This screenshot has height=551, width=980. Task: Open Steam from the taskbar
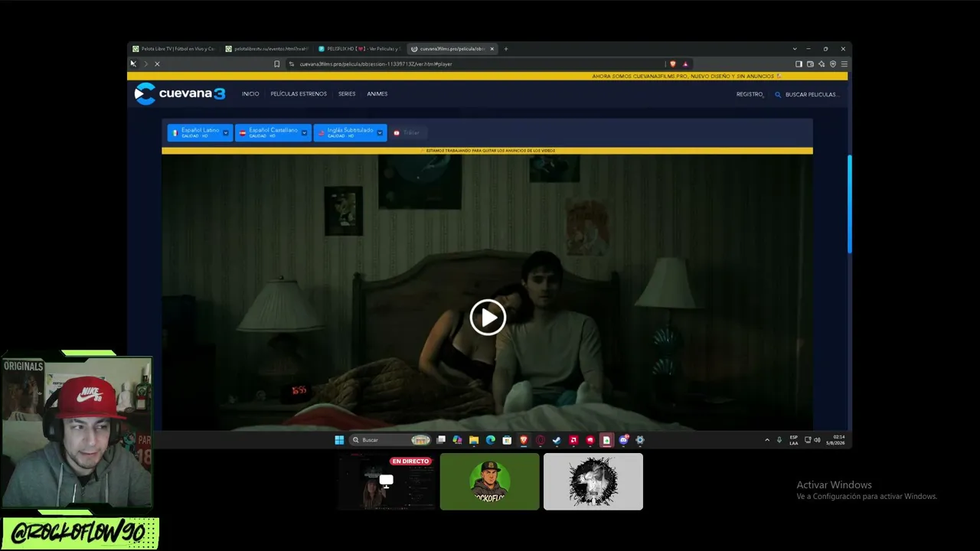pyautogui.click(x=557, y=440)
